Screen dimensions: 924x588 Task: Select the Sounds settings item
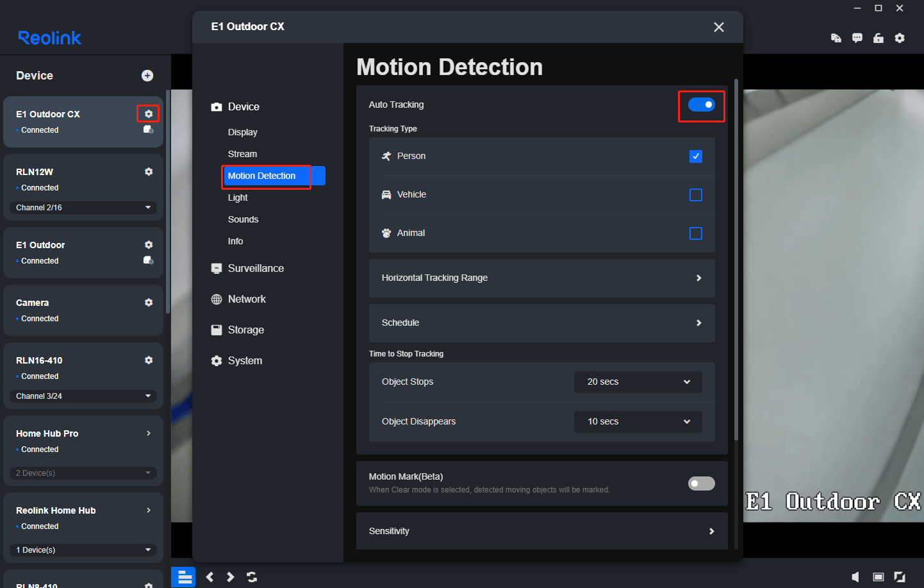tap(243, 219)
